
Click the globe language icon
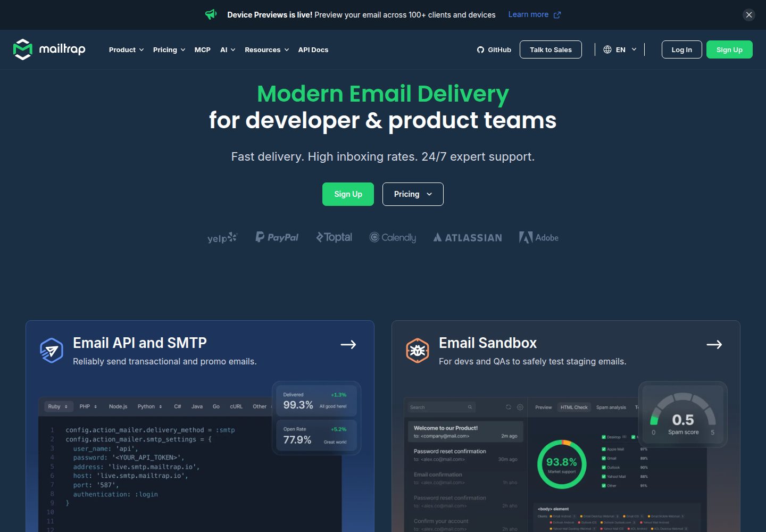(x=607, y=49)
